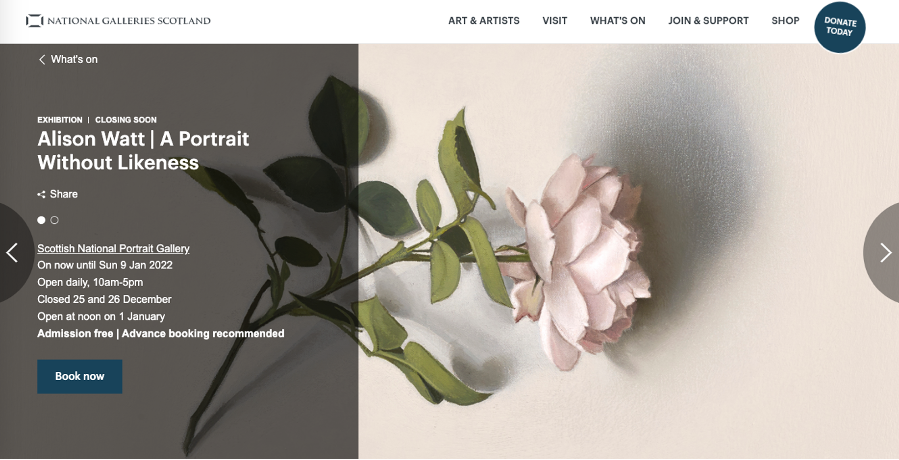Open What's On in top navigation

[617, 21]
